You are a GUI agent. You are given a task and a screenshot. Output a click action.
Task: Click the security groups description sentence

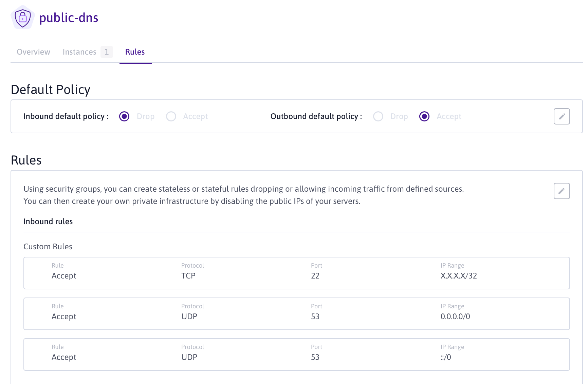(x=244, y=189)
